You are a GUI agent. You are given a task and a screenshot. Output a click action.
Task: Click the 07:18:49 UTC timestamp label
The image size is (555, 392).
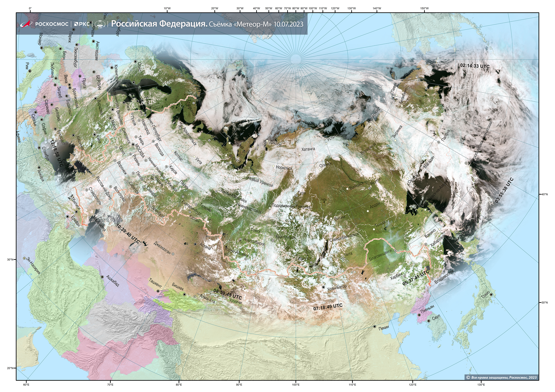tap(328, 307)
